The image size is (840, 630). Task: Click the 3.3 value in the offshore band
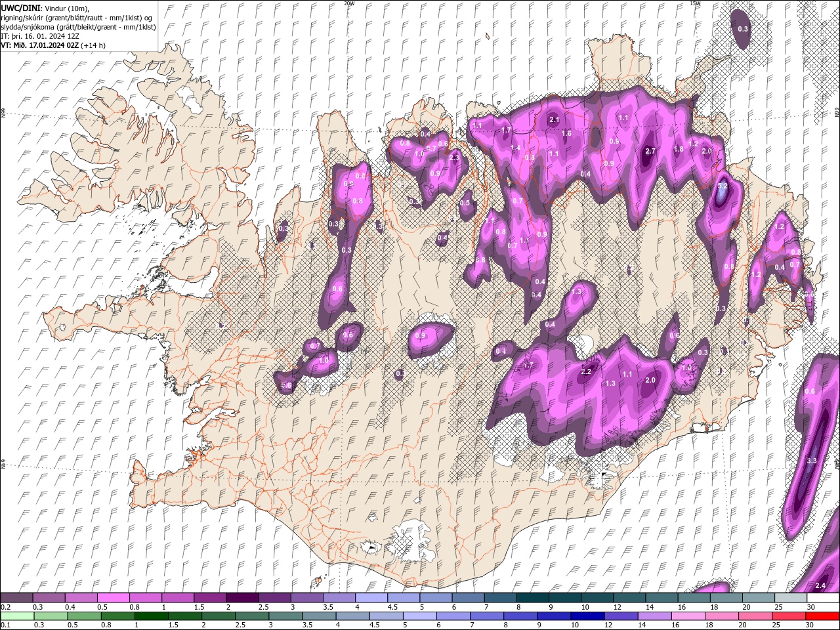click(x=811, y=461)
